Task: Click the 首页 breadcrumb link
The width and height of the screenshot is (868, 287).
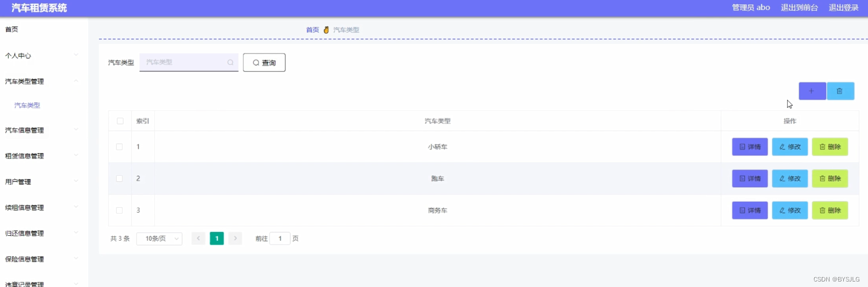Action: pos(313,30)
